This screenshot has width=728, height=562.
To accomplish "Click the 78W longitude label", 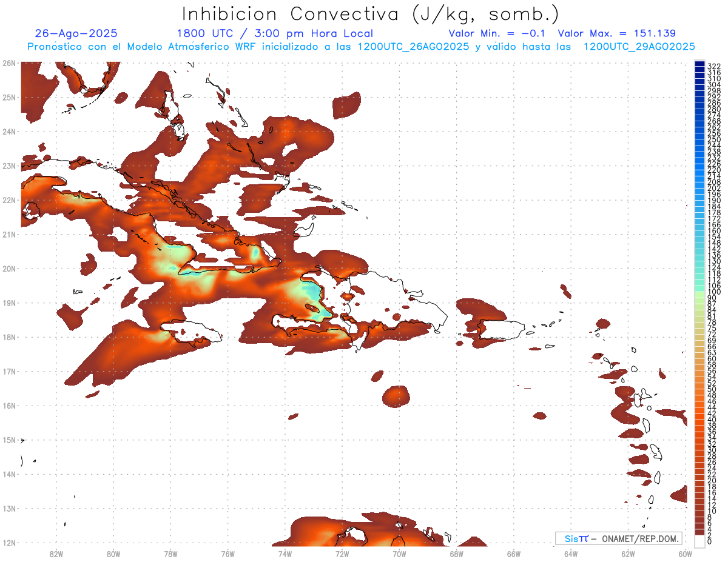I will 170,554.
